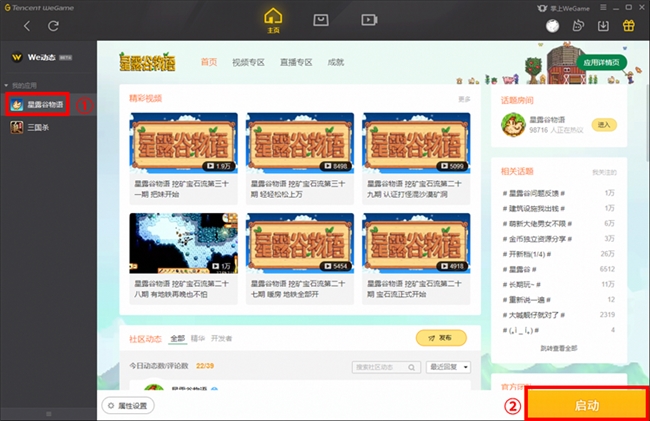Select the 精华 community filter
The height and width of the screenshot is (421, 650).
198,338
